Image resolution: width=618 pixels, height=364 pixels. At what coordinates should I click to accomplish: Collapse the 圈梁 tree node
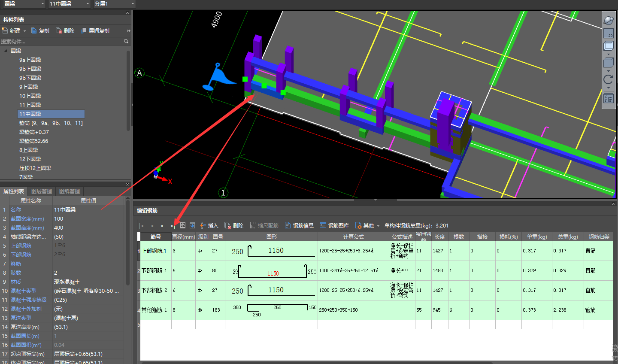pos(6,51)
